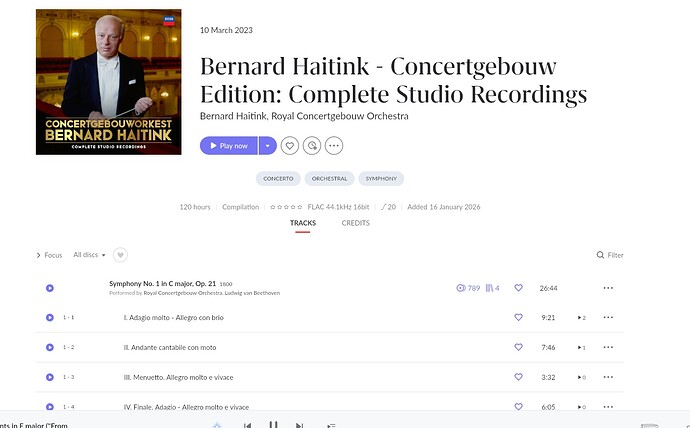This screenshot has height=428, width=690.
Task: Switch to the CREDITS tab
Action: click(x=356, y=223)
